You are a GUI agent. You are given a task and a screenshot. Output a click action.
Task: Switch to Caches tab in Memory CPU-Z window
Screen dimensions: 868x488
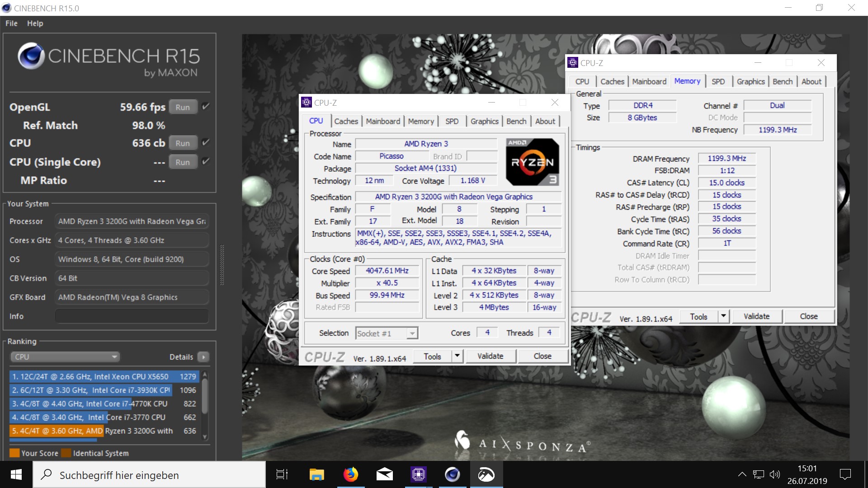coord(612,82)
